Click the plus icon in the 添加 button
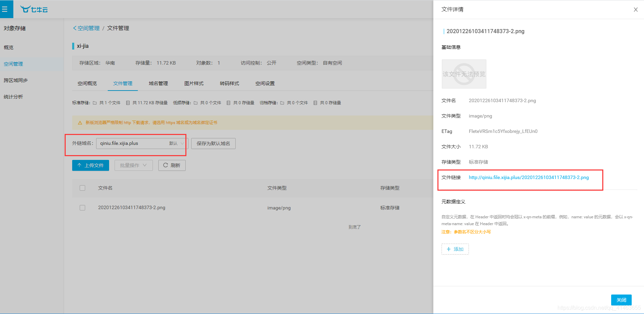Viewport: 644px width, 314px height. [x=449, y=249]
